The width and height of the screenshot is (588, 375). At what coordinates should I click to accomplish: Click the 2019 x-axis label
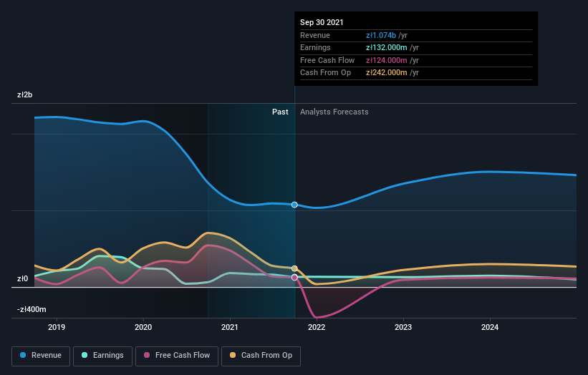57,327
